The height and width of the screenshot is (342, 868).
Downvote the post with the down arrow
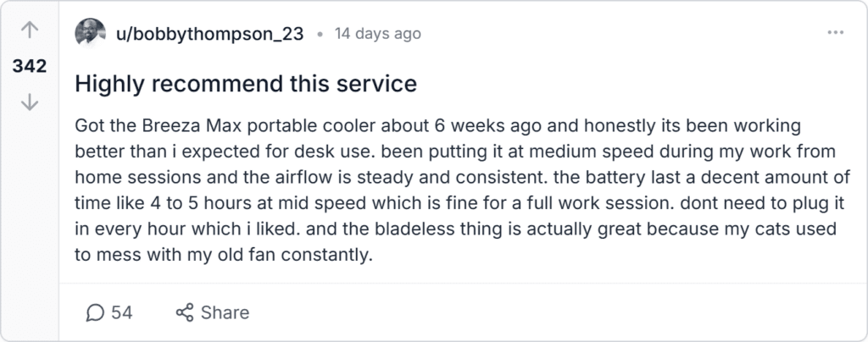[30, 102]
